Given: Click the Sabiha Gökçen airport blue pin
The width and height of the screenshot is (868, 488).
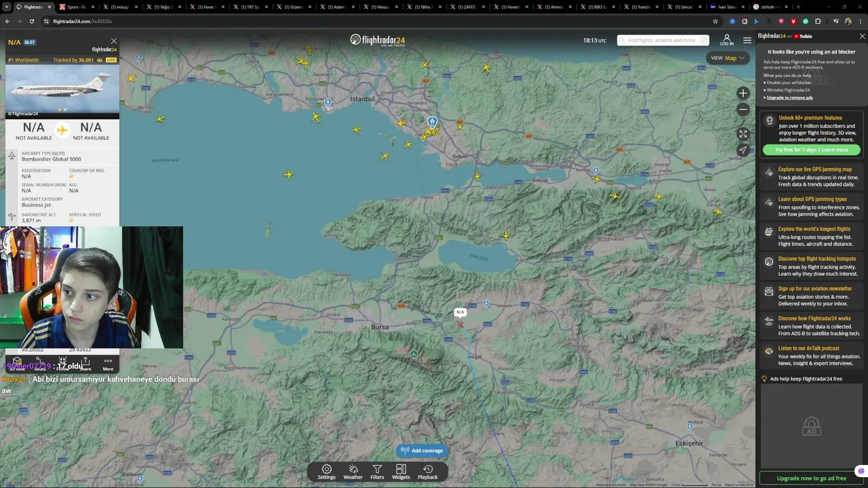Looking at the screenshot, I should [432, 122].
